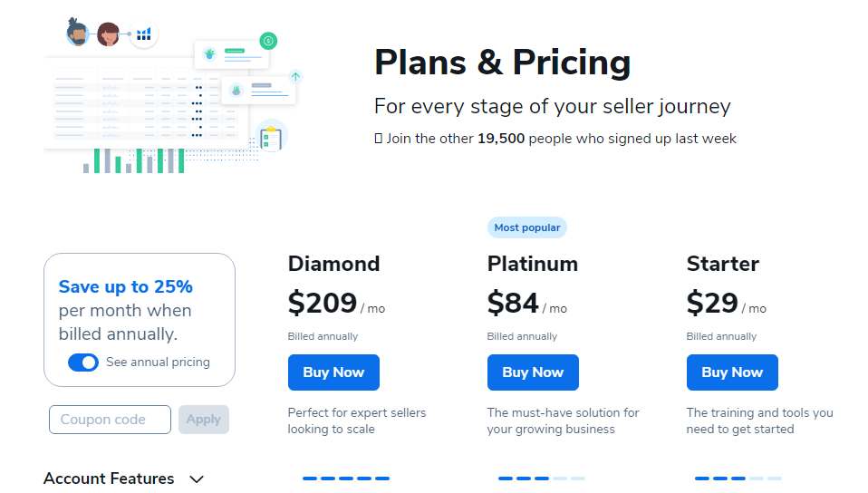
Task: Click the brown-haired woman avatar
Action: click(x=109, y=34)
